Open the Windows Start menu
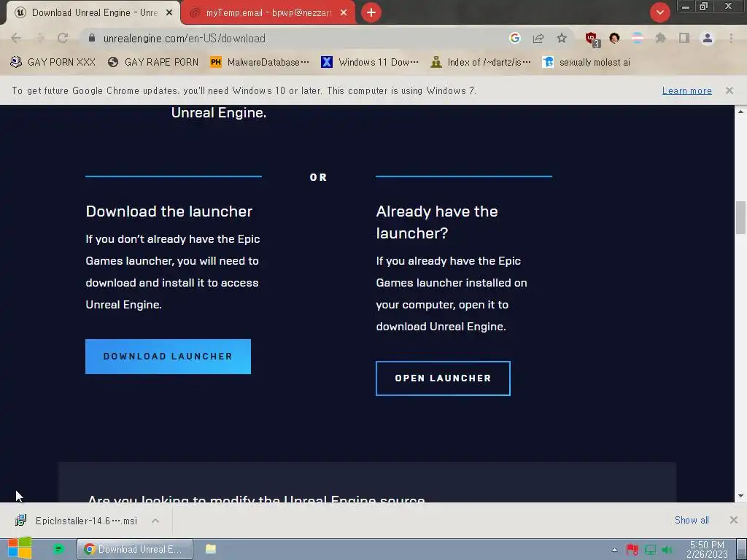The height and width of the screenshot is (560, 747). coord(20,548)
